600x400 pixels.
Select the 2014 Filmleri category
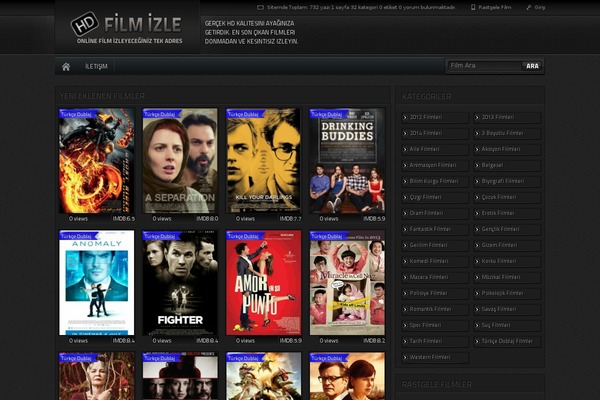click(x=435, y=133)
